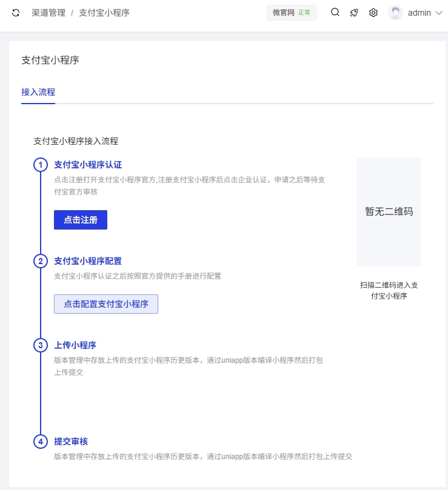Click the 暂无二维码 QR code placeholder
448x490 pixels.
pos(389,212)
